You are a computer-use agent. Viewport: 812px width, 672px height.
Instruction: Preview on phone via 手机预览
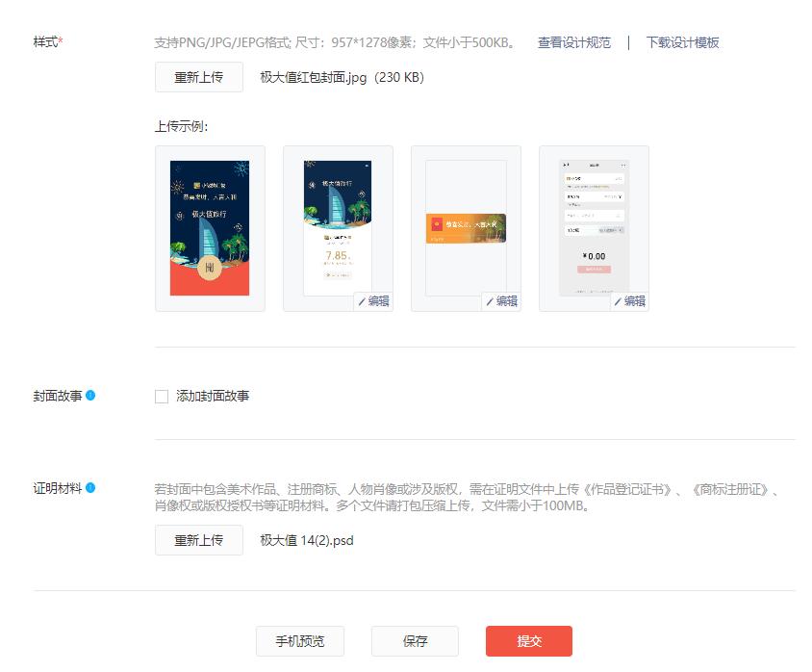(x=299, y=640)
